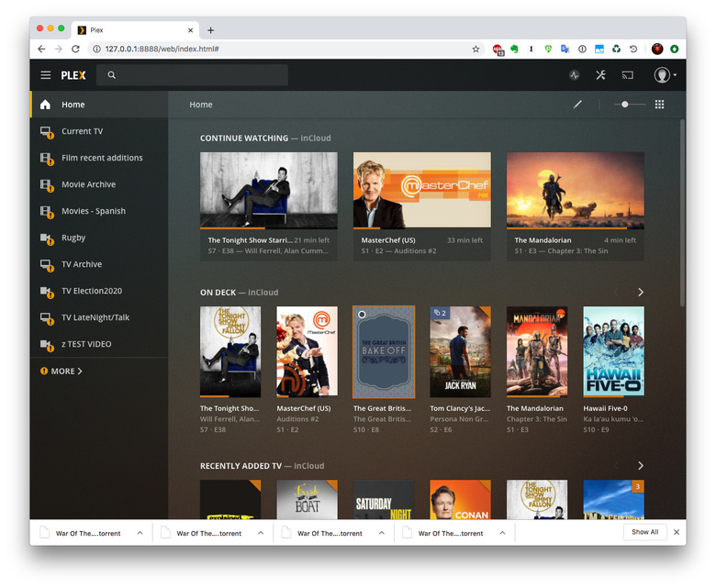Click the Movie Archive library icon
This screenshot has height=588, width=716.
pos(47,184)
